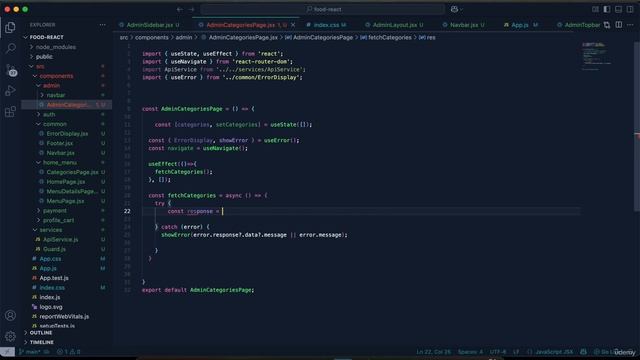Switch to the App.js tab

click(x=520, y=25)
